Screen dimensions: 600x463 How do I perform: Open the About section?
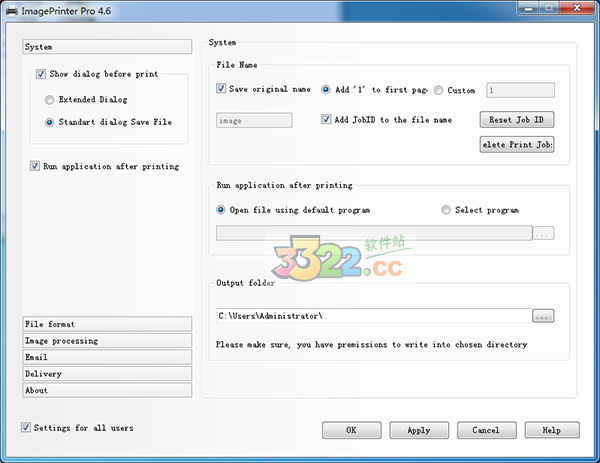pyautogui.click(x=107, y=390)
